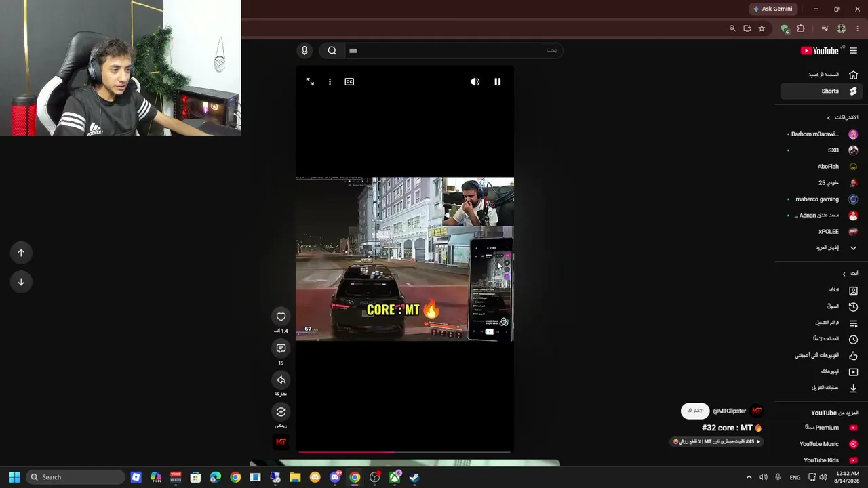Open Chrome's three-dot menu

(x=857, y=28)
